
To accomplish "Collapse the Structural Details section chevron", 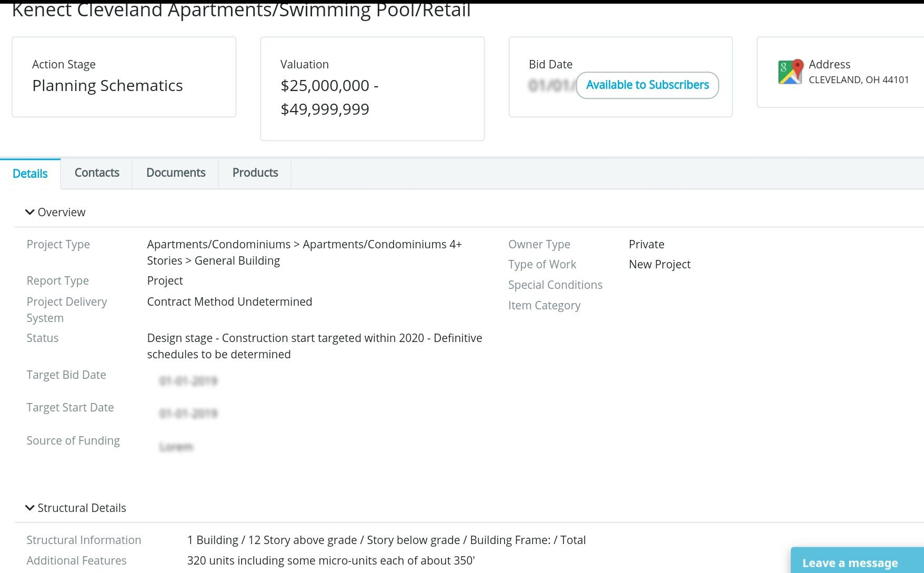I will tap(29, 508).
